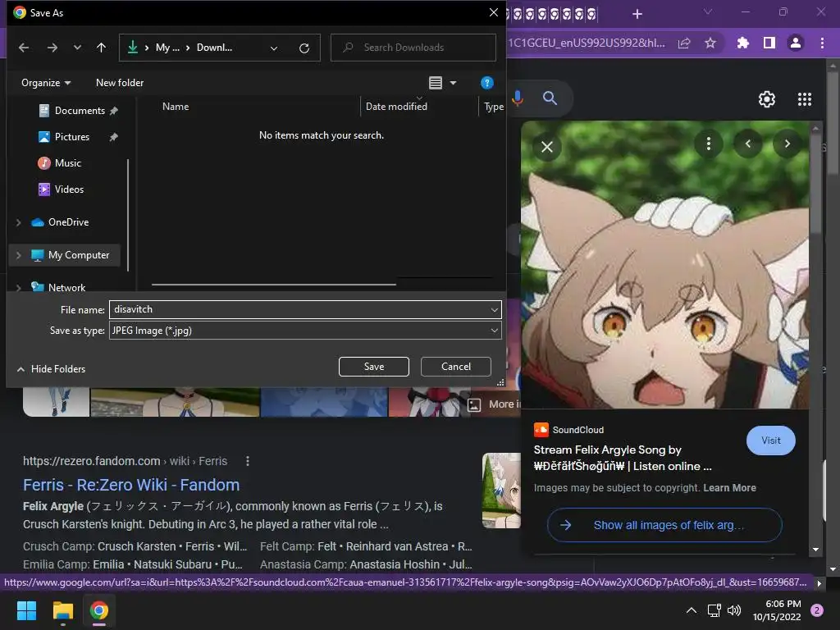Create a New folder
Viewport: 840px width, 630px height.
point(120,83)
